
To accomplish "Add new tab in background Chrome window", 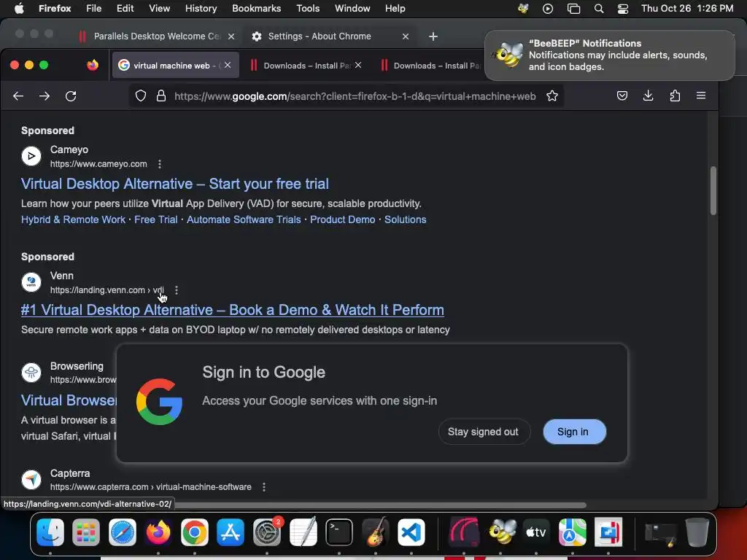I will [x=433, y=36].
